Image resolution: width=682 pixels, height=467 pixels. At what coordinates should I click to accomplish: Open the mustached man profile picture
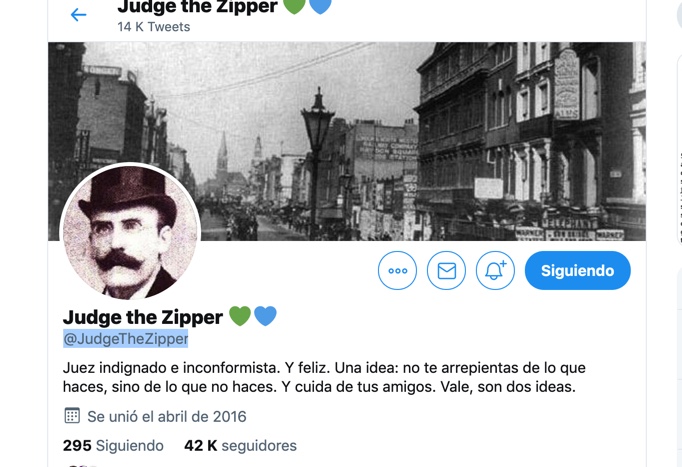point(130,233)
